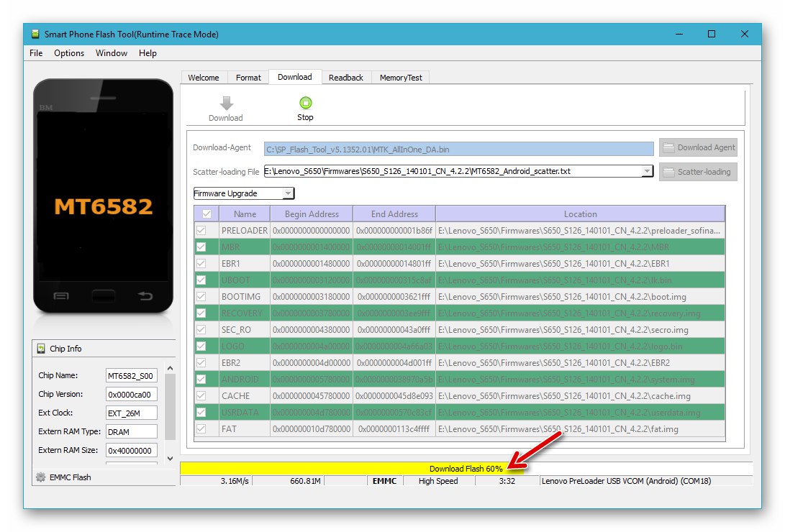Click the Scatter-loading button
785x532 pixels.
697,171
